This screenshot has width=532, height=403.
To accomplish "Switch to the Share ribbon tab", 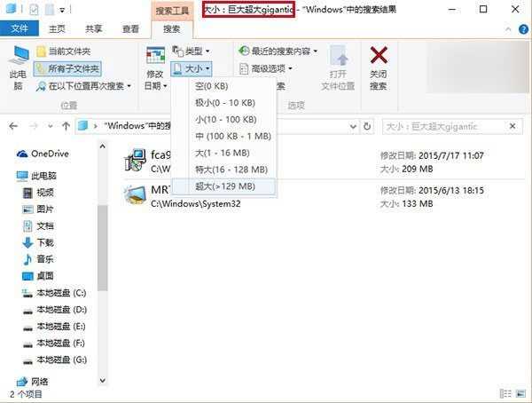I will [94, 29].
